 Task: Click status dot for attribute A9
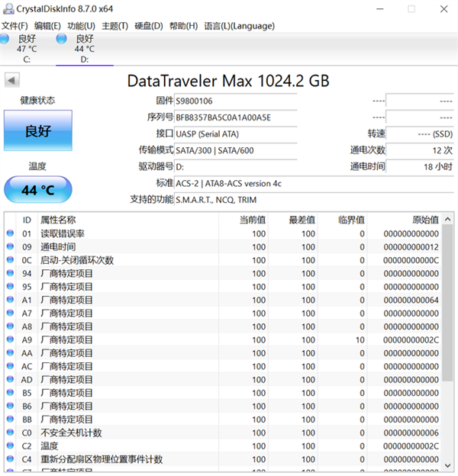click(x=11, y=339)
